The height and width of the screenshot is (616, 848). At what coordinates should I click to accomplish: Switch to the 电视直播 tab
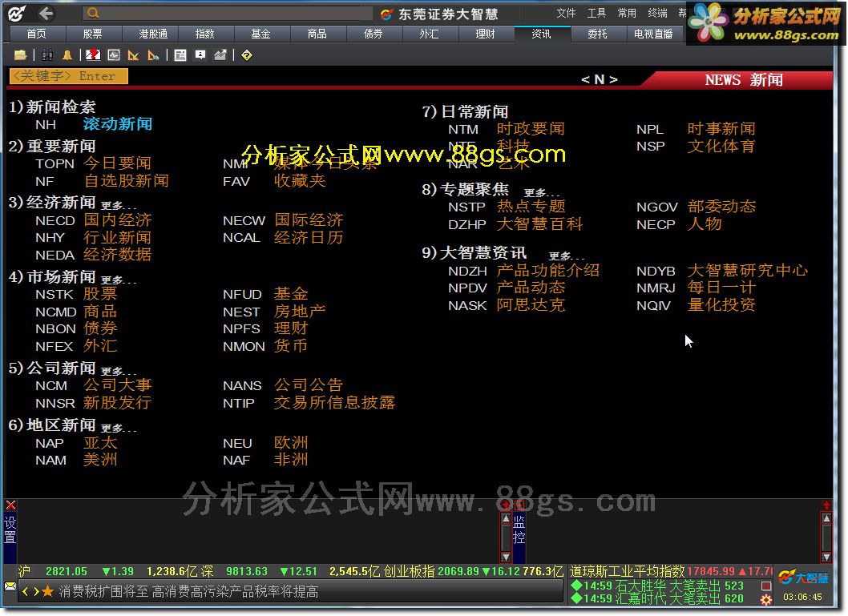[x=653, y=34]
